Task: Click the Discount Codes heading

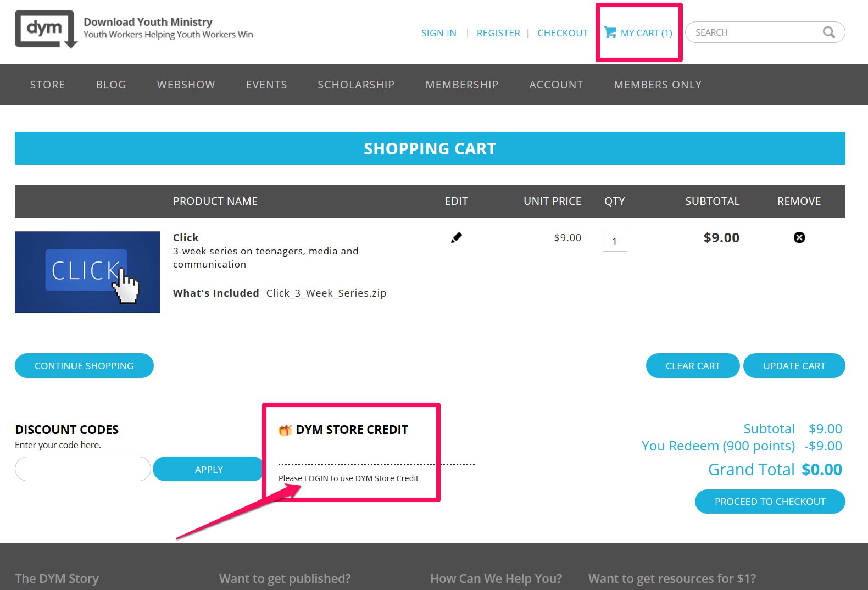Action: coord(66,430)
